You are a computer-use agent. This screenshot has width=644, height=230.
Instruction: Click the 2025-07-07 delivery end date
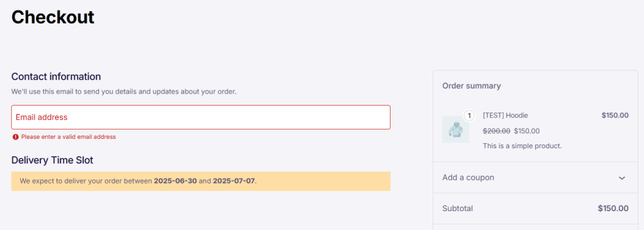(234, 181)
